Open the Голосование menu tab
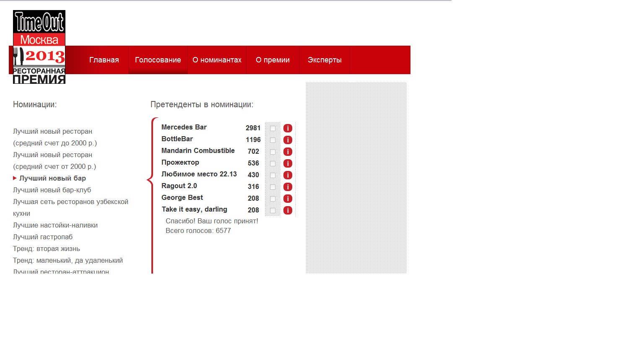The width and height of the screenshot is (644, 362). point(158,60)
